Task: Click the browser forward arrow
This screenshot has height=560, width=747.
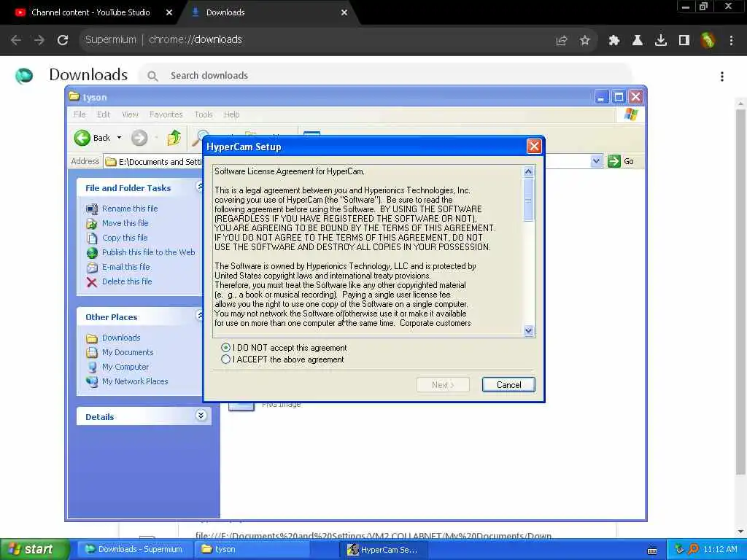Action: pyautogui.click(x=39, y=40)
